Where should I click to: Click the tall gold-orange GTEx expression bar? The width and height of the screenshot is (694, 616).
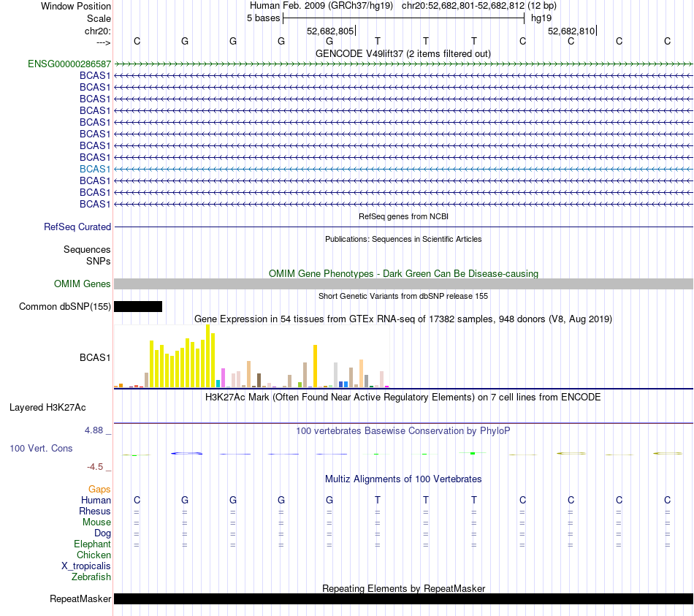315,366
